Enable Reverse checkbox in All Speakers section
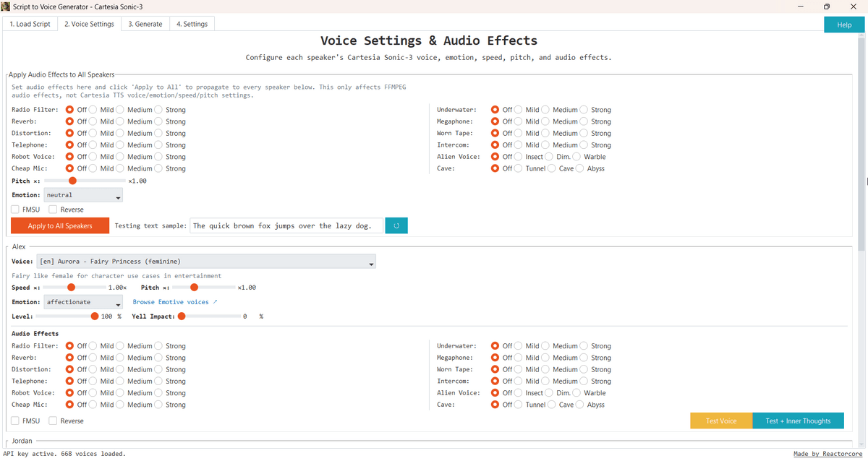Screen dimensions: 868x461 (x=67, y=210)
